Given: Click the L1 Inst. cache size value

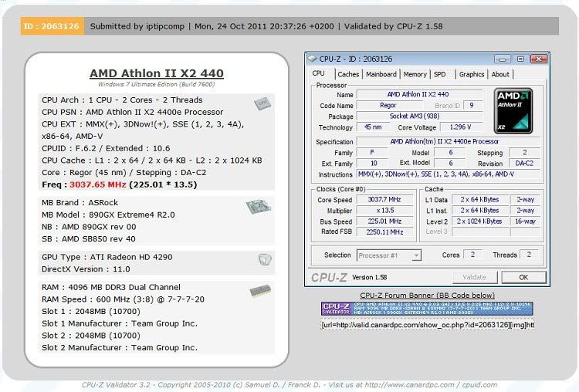Looking at the screenshot, I should (x=479, y=211).
